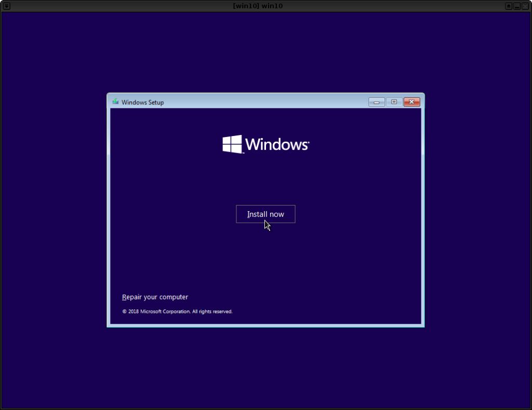Screen dimensions: 532x410
Task: Click the Windows Setup title bar icon
Action: [x=116, y=102]
